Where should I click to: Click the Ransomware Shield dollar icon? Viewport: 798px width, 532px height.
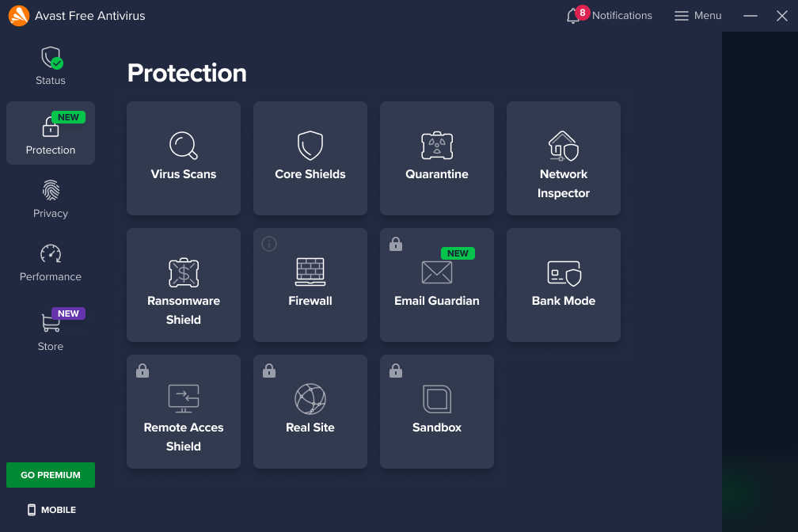point(183,272)
